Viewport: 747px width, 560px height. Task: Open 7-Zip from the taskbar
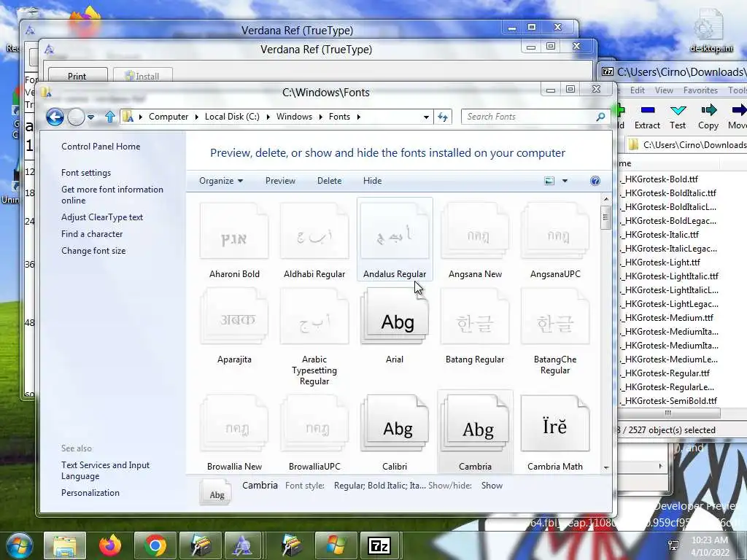tap(379, 545)
